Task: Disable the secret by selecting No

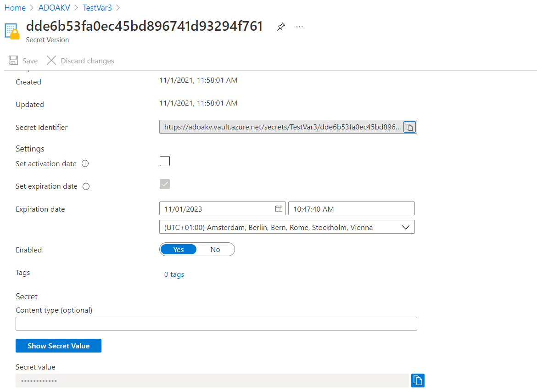Action: (x=215, y=249)
